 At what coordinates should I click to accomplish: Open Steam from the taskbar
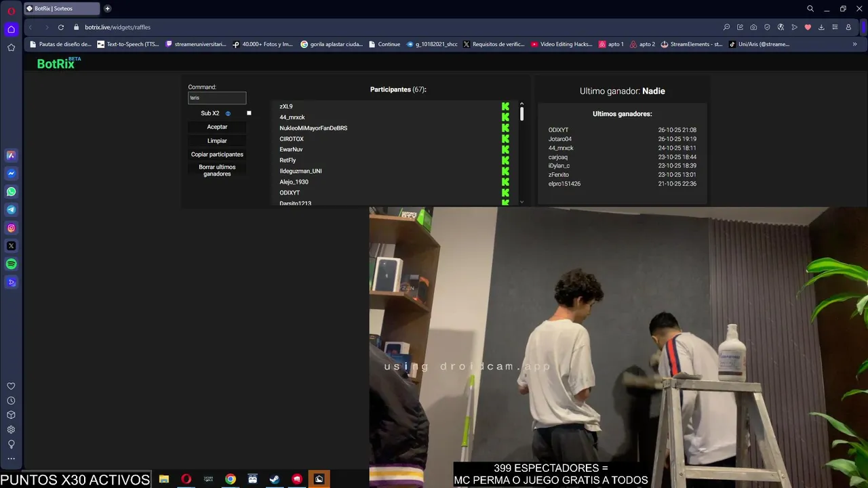[275, 479]
